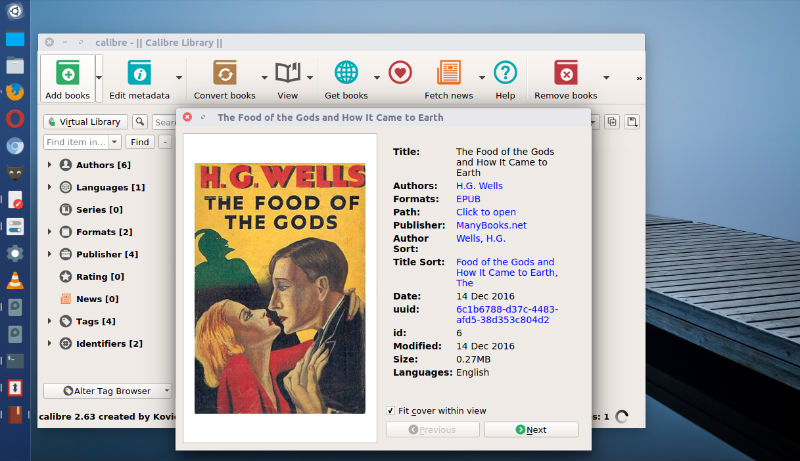Open Remove books dropdown arrow
Screen dimensions: 800x461
coord(606,78)
